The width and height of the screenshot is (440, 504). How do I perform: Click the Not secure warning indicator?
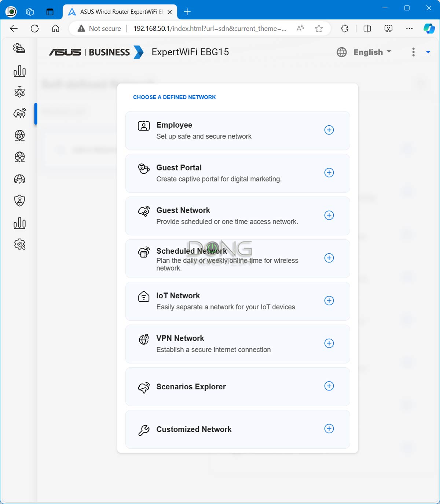[99, 29]
